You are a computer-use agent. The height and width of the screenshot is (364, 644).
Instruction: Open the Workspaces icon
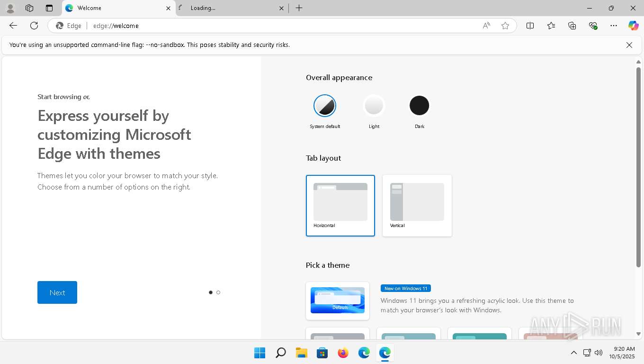click(x=29, y=8)
